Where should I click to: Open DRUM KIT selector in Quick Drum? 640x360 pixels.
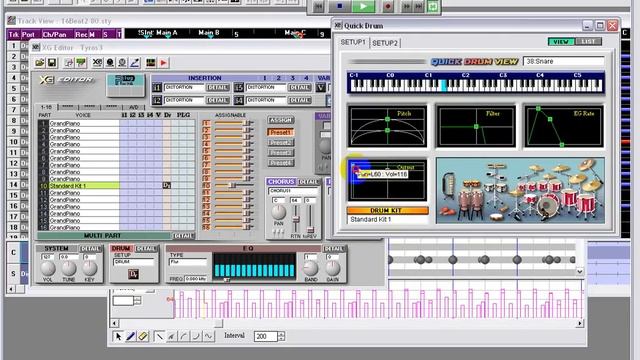(x=387, y=211)
